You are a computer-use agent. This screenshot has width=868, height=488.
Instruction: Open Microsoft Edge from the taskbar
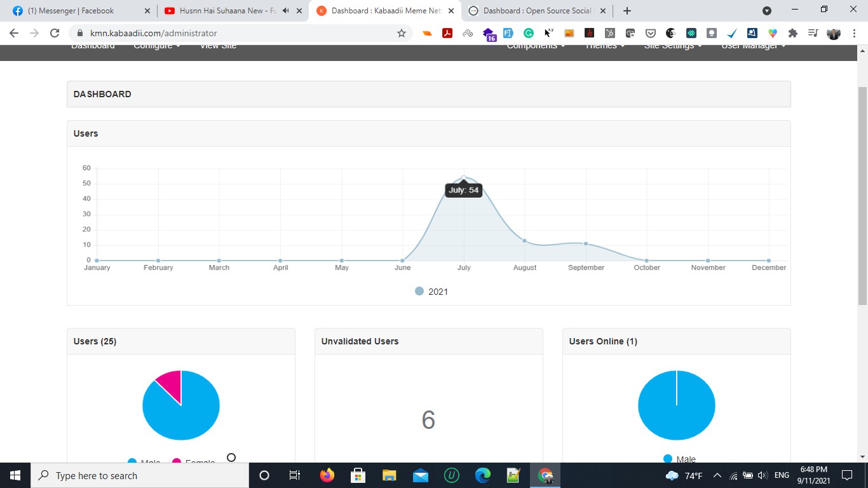pos(483,475)
